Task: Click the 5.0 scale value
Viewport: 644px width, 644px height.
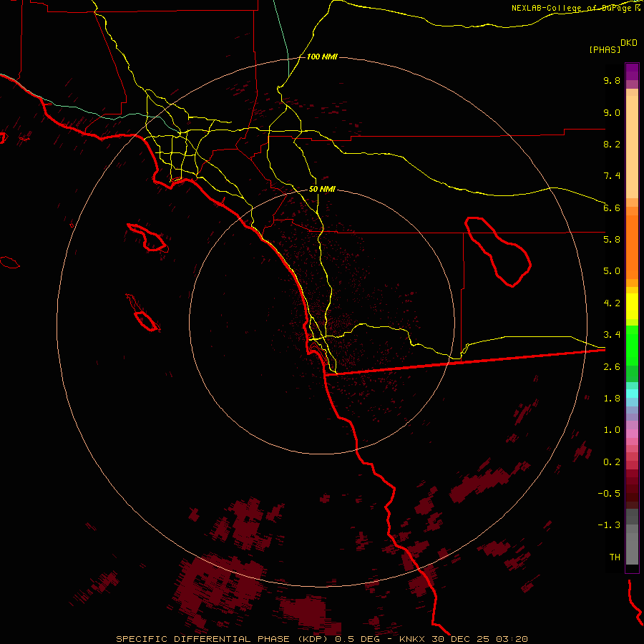Action: click(x=612, y=271)
